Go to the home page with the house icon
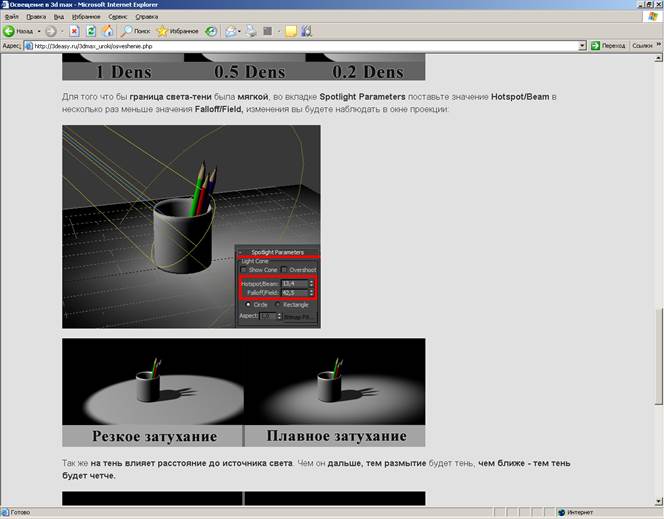The width and height of the screenshot is (664, 519). (x=108, y=31)
